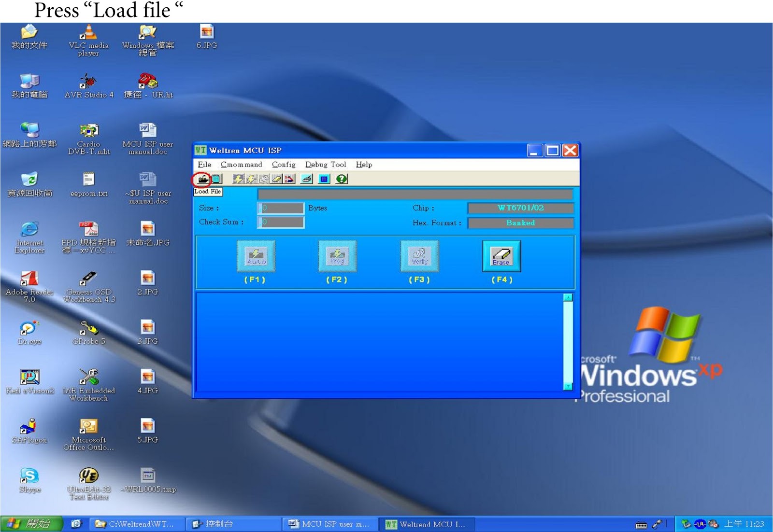Click the second lightning program toolbar icon
Viewport: 773px width, 532px height.
click(x=251, y=179)
